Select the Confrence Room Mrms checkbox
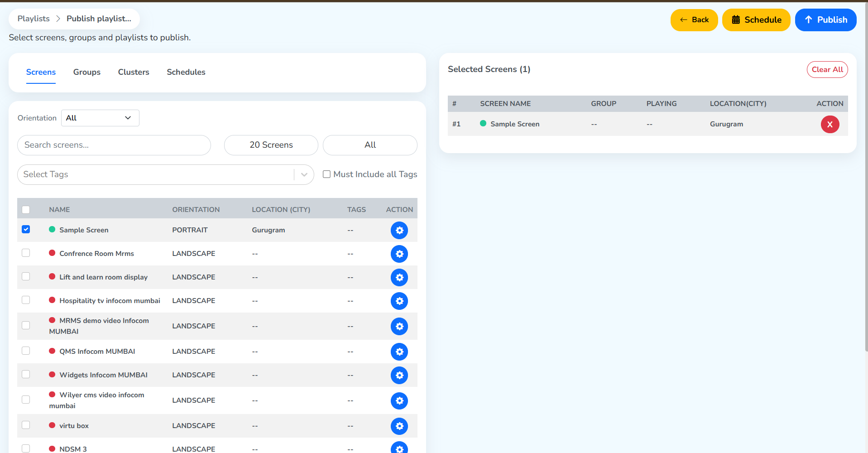This screenshot has height=453, width=868. (26, 253)
